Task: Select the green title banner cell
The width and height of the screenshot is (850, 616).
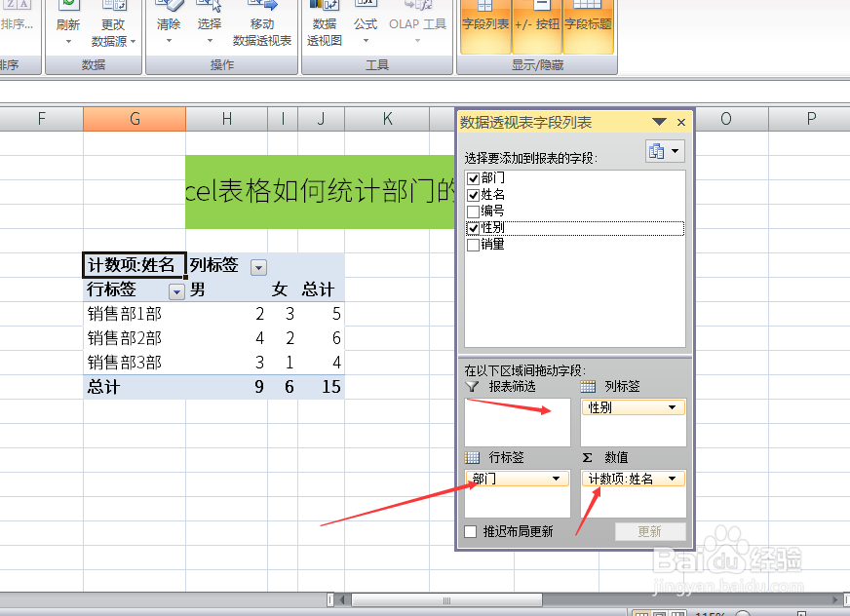Action: click(x=320, y=191)
